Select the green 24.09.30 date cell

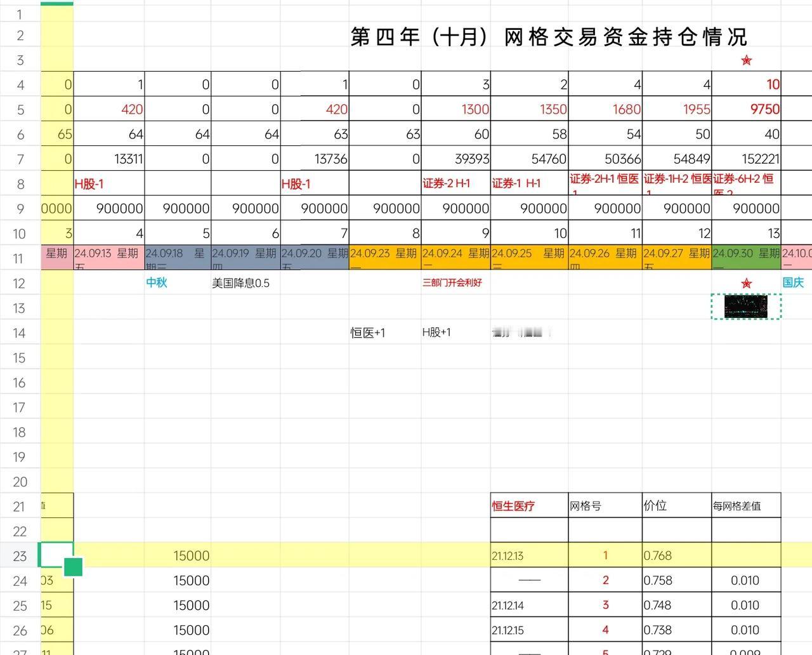747,258
